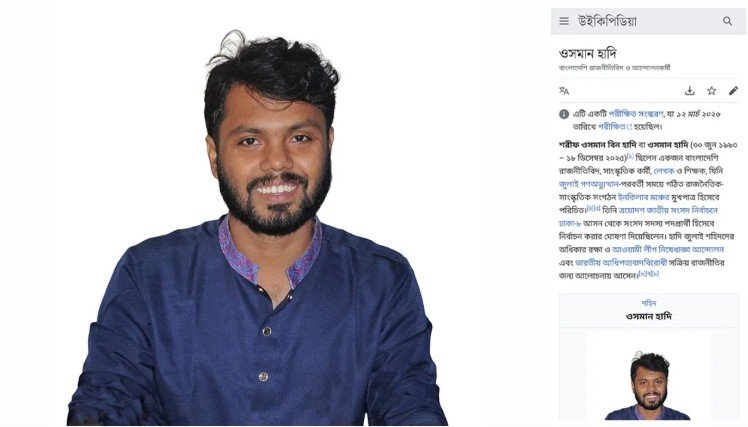Follow the লেখক link
Screen dimensions: 748x427
664,170
